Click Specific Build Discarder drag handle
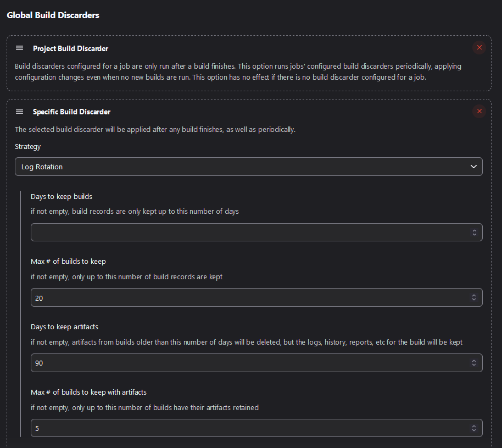This screenshot has height=448, width=502. click(20, 112)
